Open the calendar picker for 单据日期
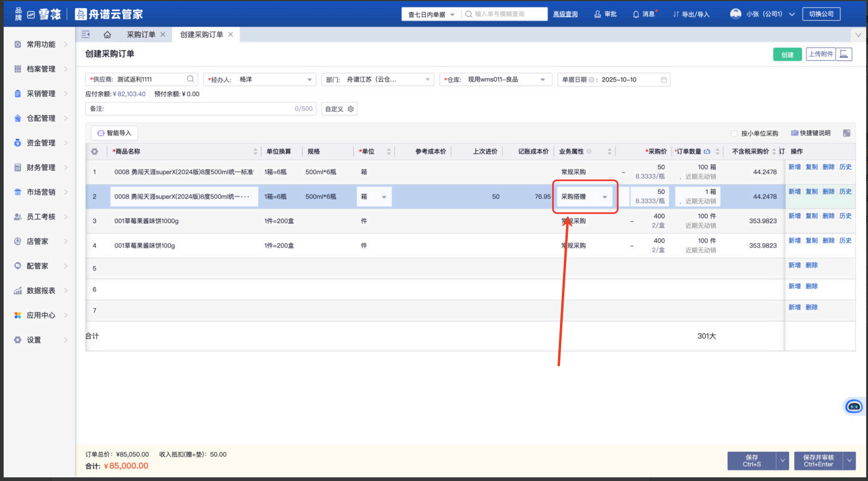This screenshot has width=868, height=481. tap(664, 80)
